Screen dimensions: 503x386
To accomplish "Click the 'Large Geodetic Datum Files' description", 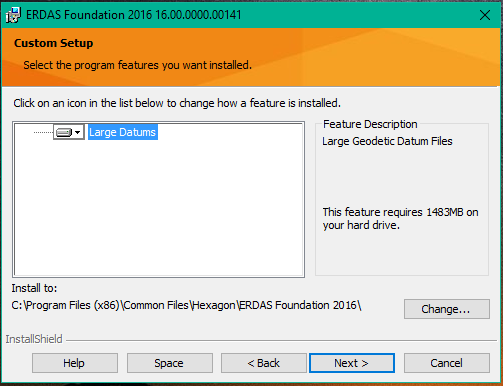I will click(387, 141).
